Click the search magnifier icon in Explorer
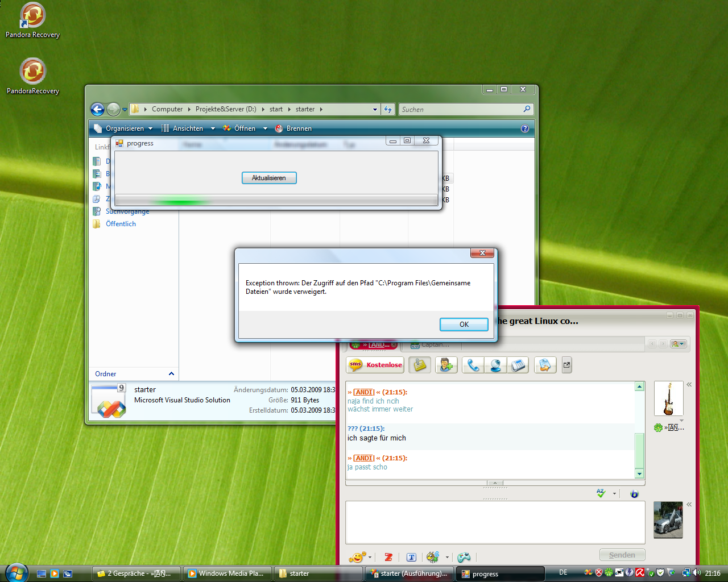The image size is (728, 582). (x=527, y=109)
